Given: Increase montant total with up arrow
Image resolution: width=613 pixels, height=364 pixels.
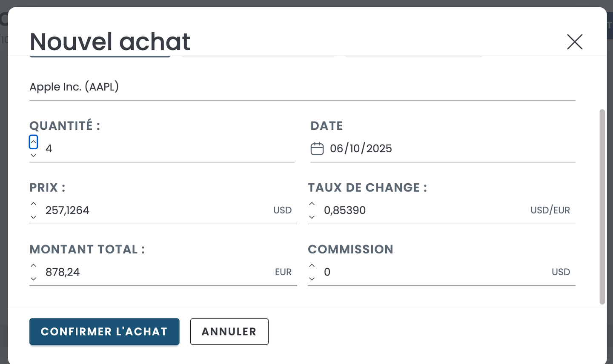Looking at the screenshot, I should [34, 265].
